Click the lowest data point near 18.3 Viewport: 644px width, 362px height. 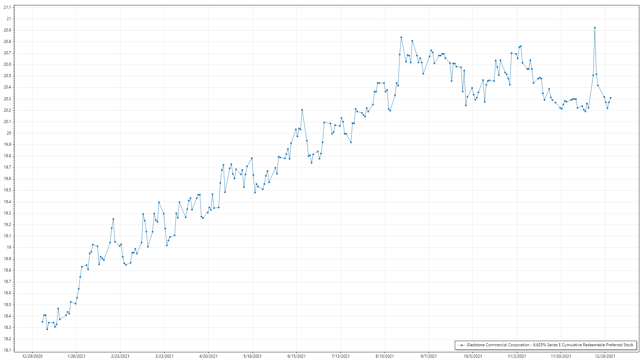coord(47,329)
